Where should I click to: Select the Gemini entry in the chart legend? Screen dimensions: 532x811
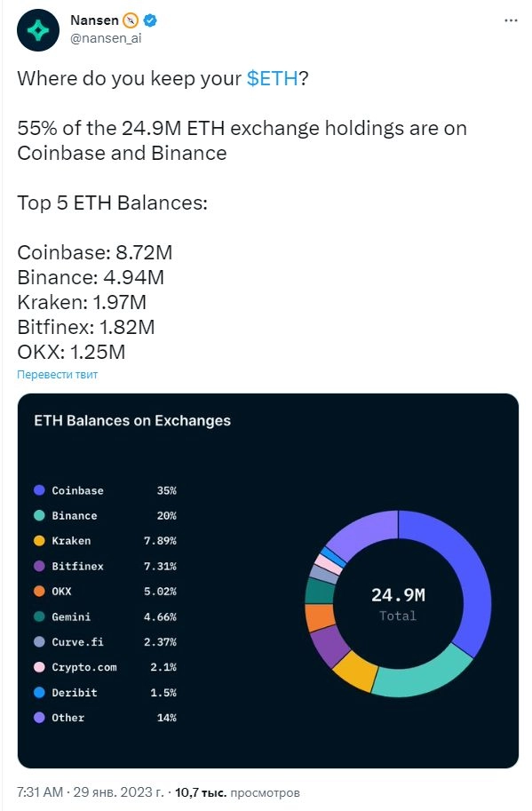tap(74, 616)
